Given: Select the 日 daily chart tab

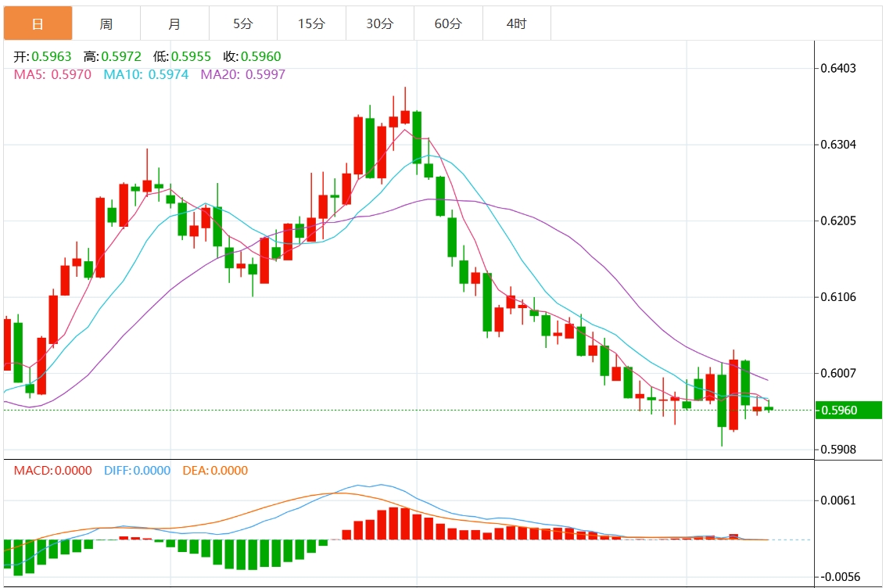Looking at the screenshot, I should point(38,23).
